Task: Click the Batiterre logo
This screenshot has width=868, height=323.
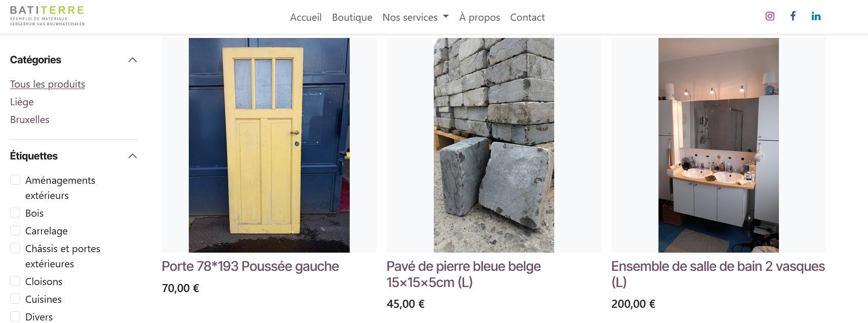Action: pyautogui.click(x=47, y=16)
